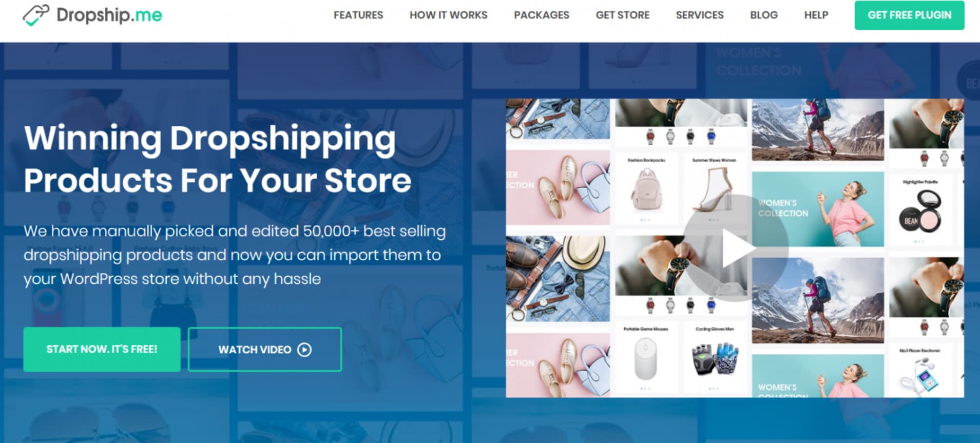This screenshot has width=980, height=443.
Task: Go to How It Works page
Action: tap(448, 15)
